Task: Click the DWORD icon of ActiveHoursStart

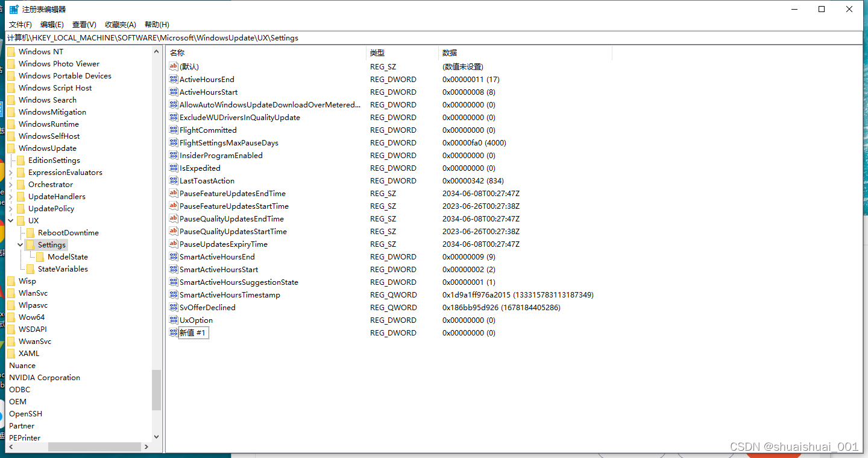Action: click(x=174, y=92)
